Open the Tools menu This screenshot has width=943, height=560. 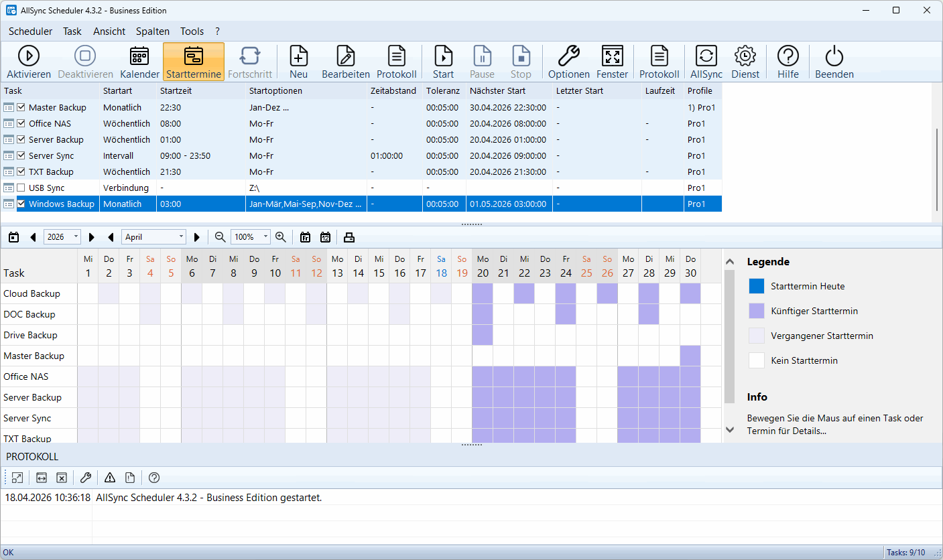coord(192,31)
